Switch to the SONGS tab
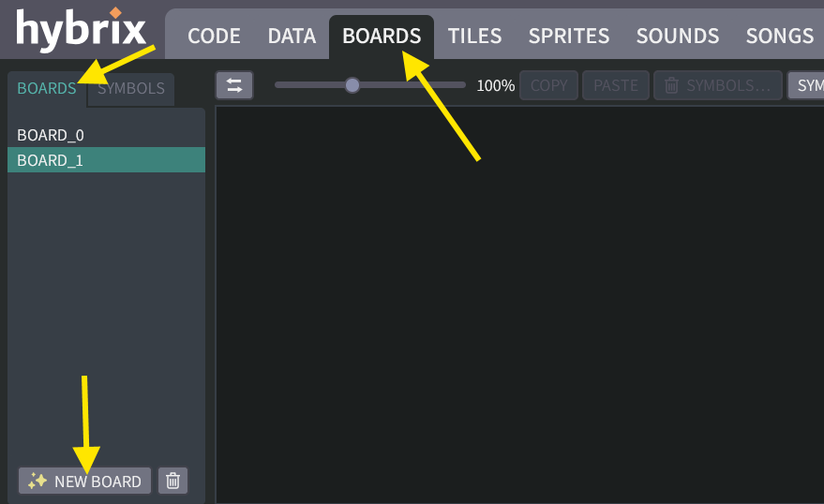 [779, 37]
